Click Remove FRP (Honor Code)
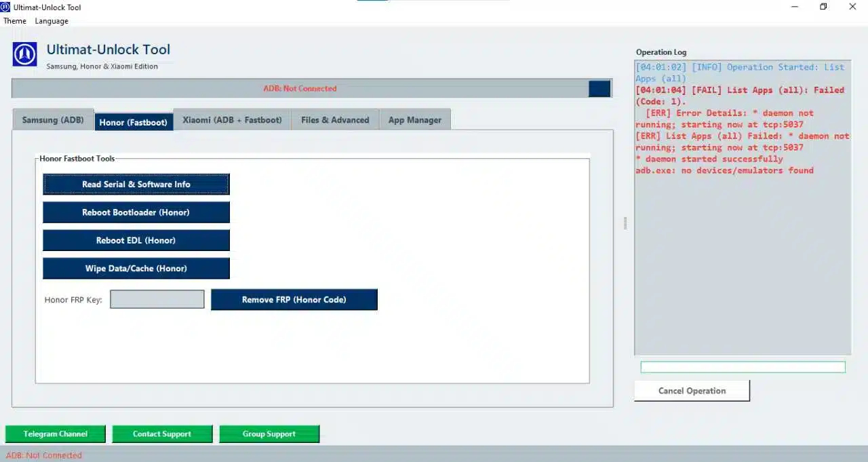This screenshot has height=462, width=868. [294, 299]
